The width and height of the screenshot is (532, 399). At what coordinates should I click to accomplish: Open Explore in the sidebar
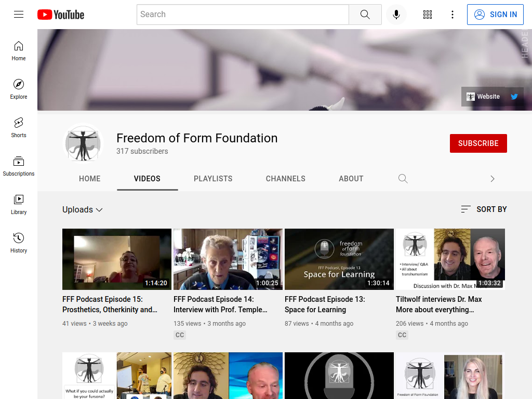pos(19,89)
